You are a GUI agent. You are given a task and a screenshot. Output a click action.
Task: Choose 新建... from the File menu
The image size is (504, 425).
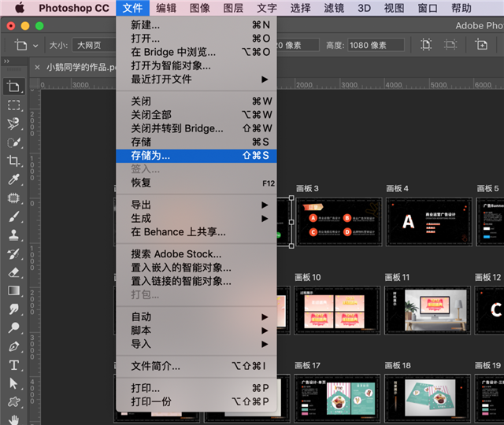point(196,24)
